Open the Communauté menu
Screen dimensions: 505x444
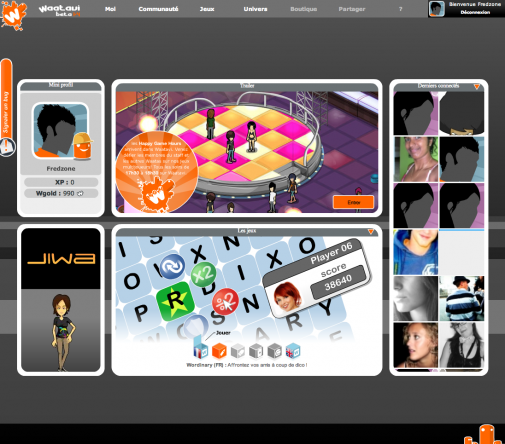pos(158,9)
